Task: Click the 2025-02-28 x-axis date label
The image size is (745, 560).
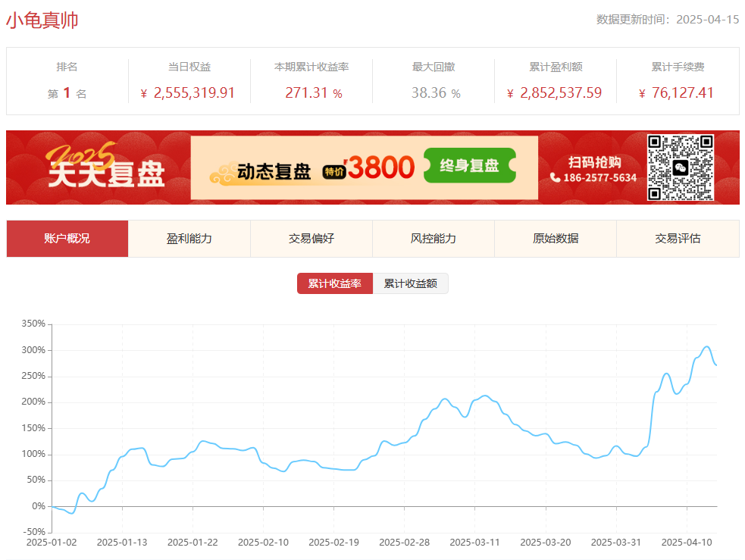Action: 405,543
